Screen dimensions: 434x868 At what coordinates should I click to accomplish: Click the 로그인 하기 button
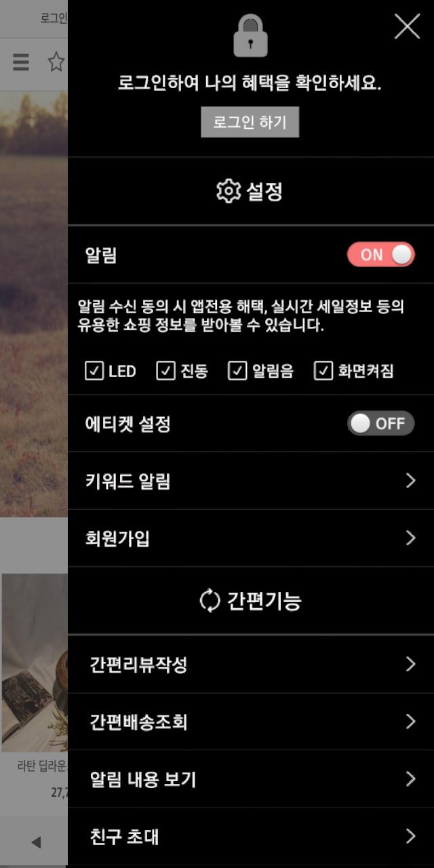[250, 122]
